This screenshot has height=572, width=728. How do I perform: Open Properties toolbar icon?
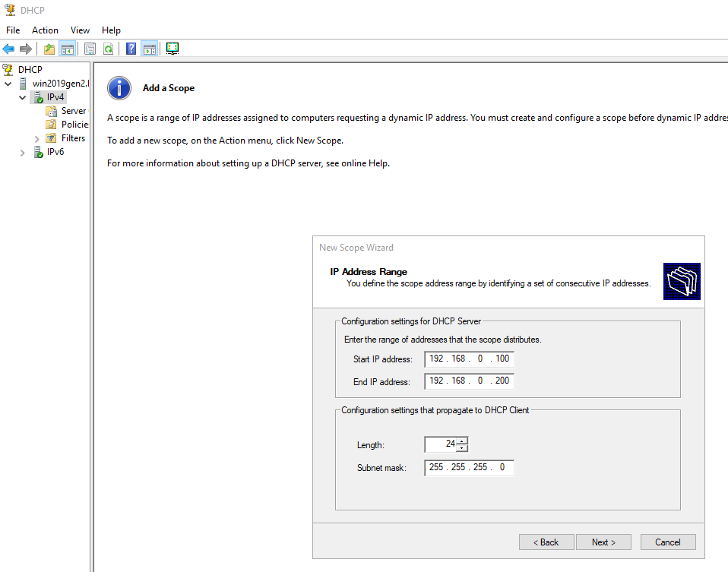click(x=90, y=49)
